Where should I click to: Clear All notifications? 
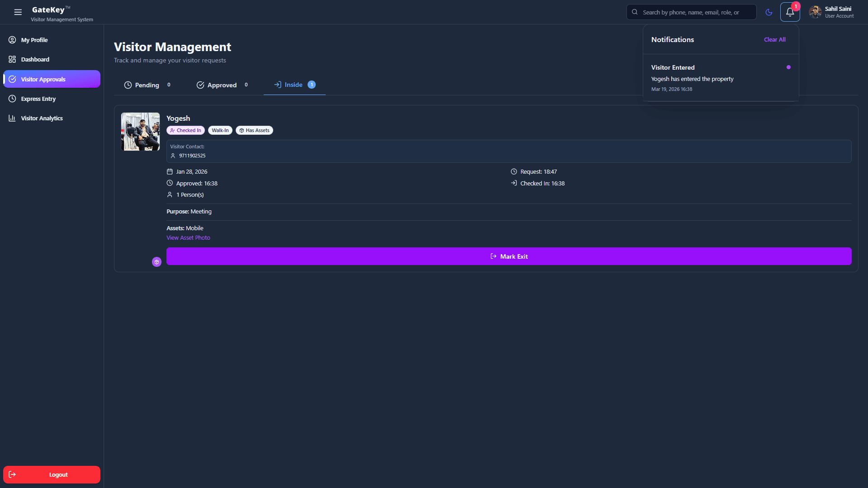tap(774, 40)
